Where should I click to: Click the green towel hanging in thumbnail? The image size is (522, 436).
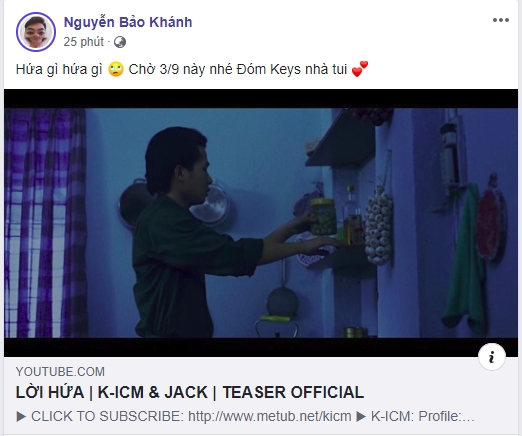pyautogui.click(x=463, y=258)
